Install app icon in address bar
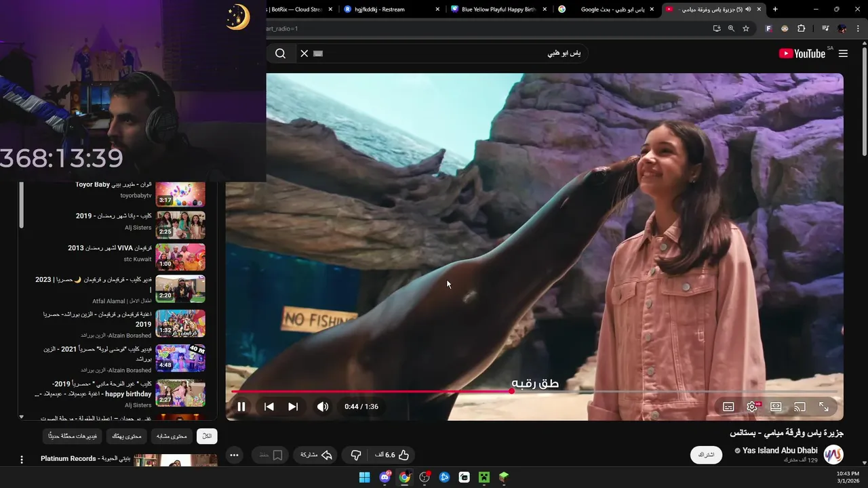This screenshot has width=868, height=488. (717, 28)
